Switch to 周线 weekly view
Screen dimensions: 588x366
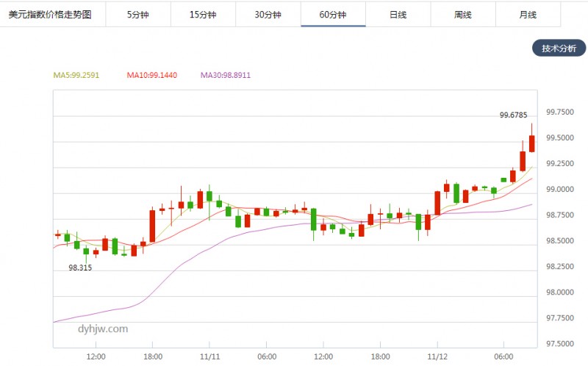click(x=462, y=14)
